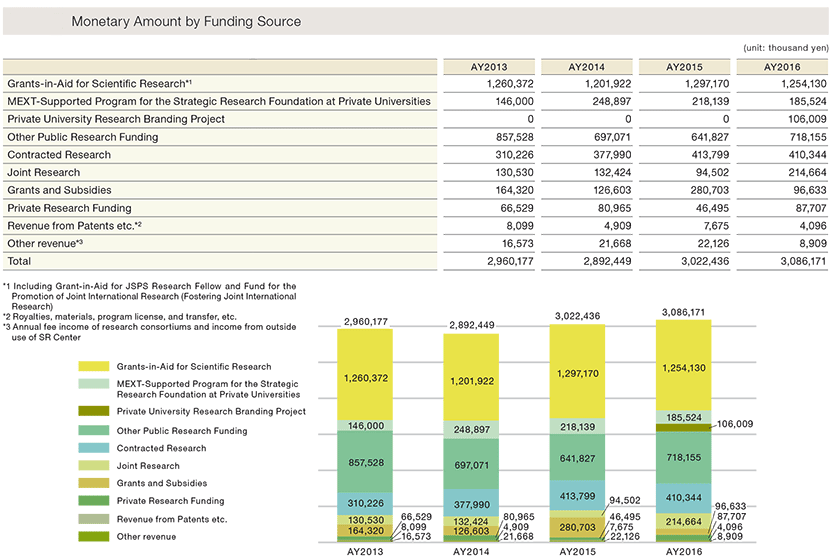Select the Joint Research row label in table

point(43,172)
